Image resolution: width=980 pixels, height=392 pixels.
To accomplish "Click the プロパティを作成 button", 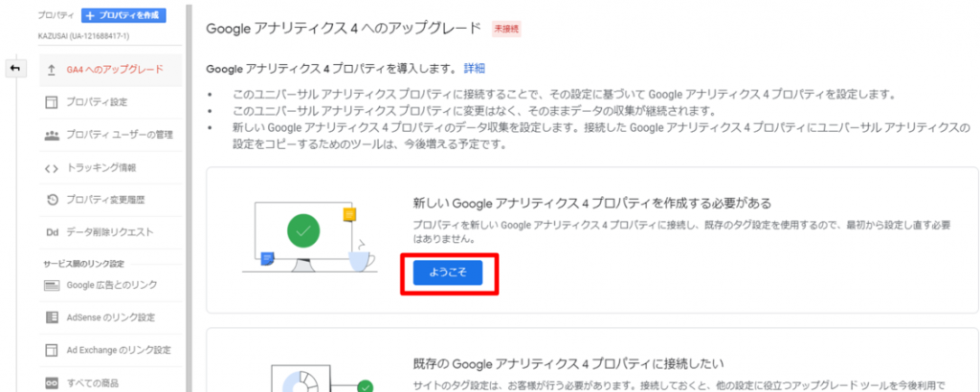I will [x=123, y=15].
